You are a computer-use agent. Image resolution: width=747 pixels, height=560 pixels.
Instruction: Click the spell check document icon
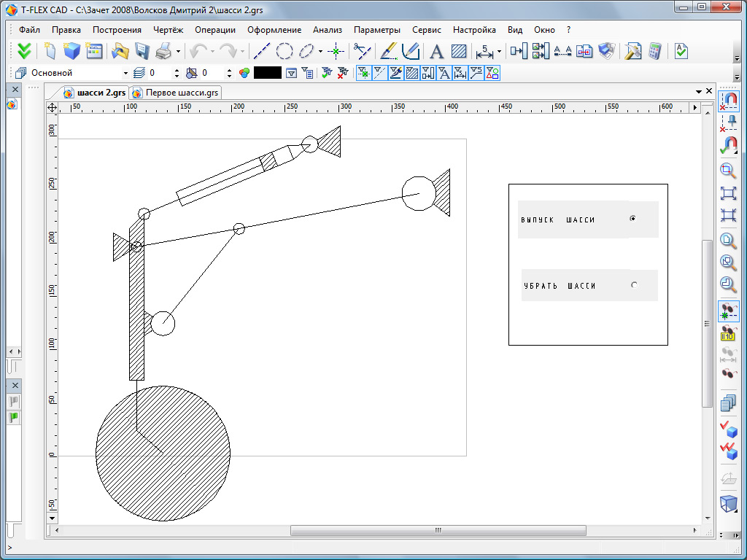coord(681,51)
